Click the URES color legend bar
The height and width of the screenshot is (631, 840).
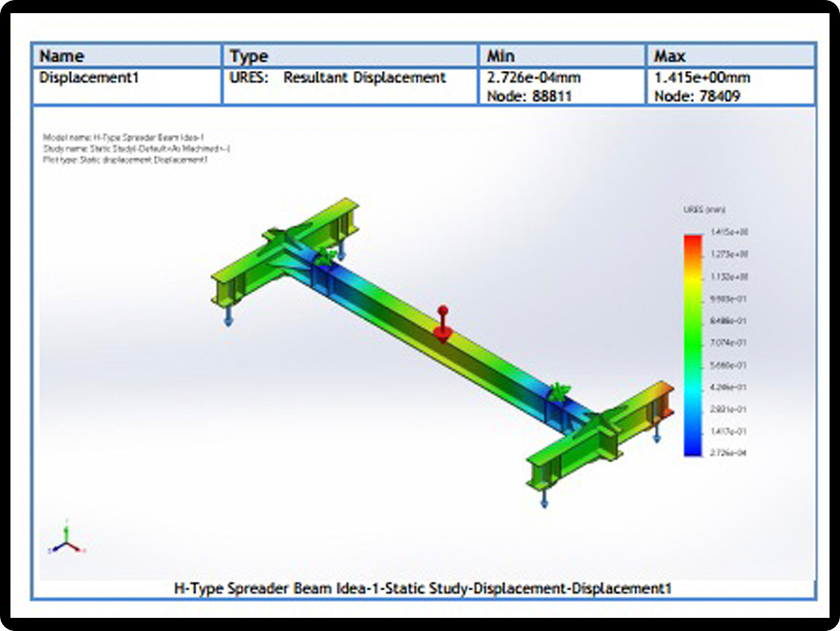click(x=693, y=345)
